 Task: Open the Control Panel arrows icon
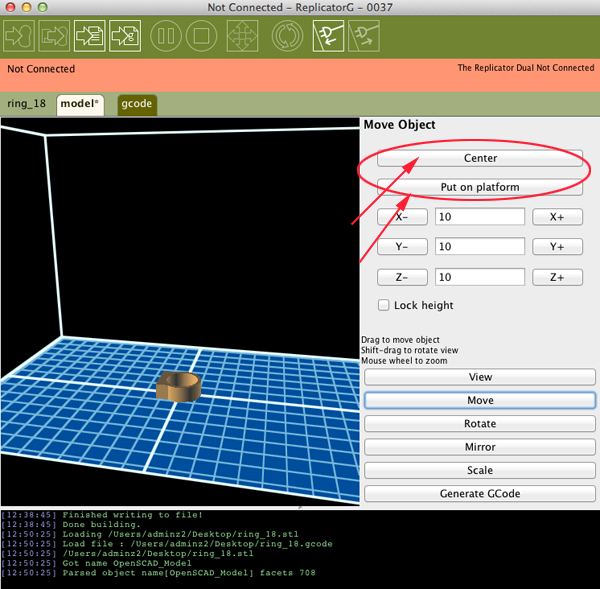click(x=242, y=36)
